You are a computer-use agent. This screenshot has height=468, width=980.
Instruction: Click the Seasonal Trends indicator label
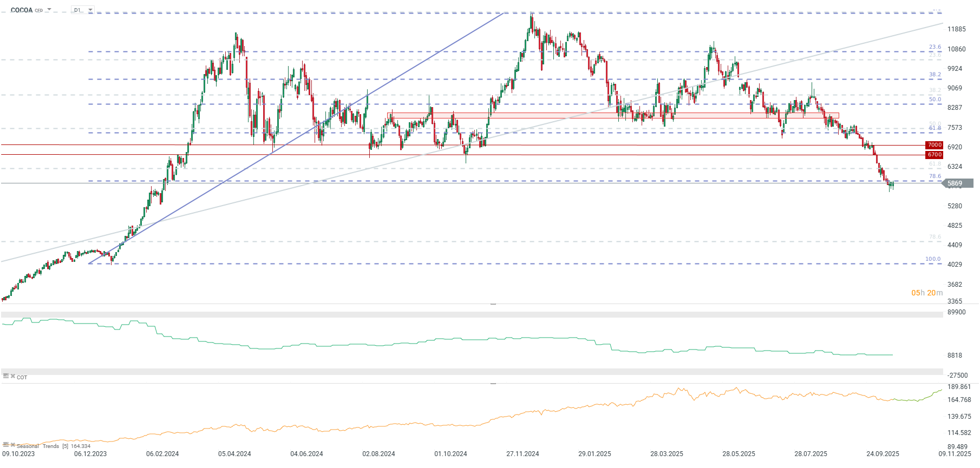(38, 446)
